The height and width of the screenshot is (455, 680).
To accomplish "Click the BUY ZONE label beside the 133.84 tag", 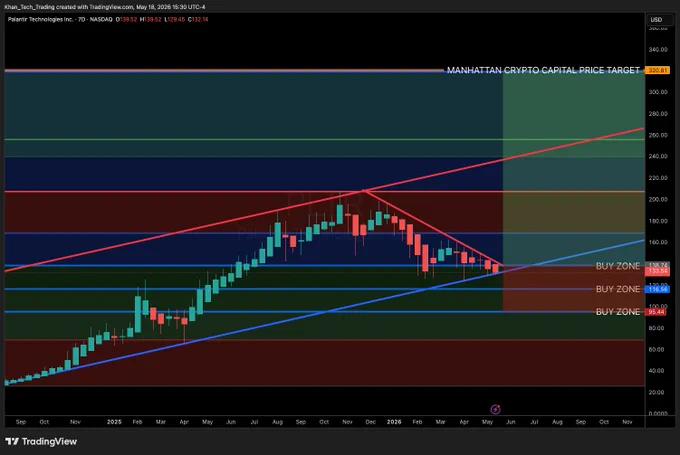I will (618, 266).
